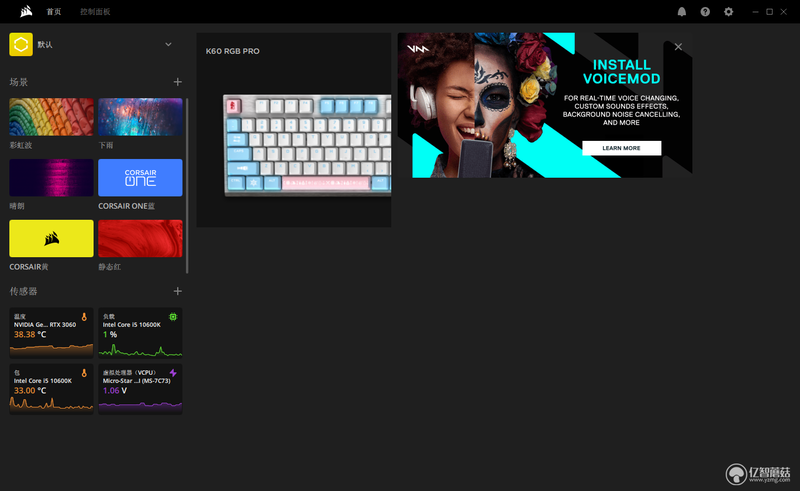Open the settings gear
The width and height of the screenshot is (800, 491).
[729, 12]
